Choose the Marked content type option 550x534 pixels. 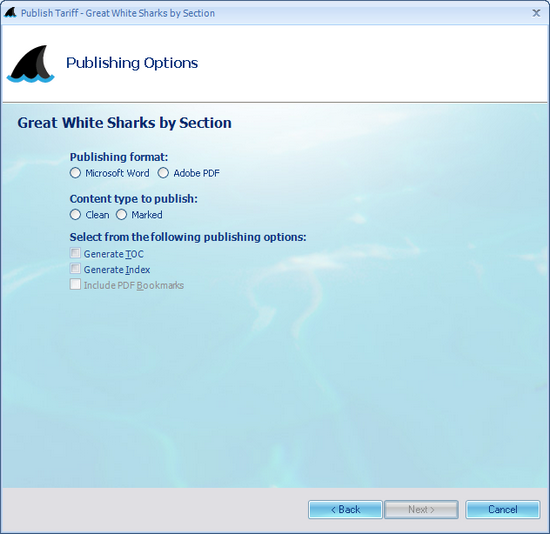click(x=121, y=215)
